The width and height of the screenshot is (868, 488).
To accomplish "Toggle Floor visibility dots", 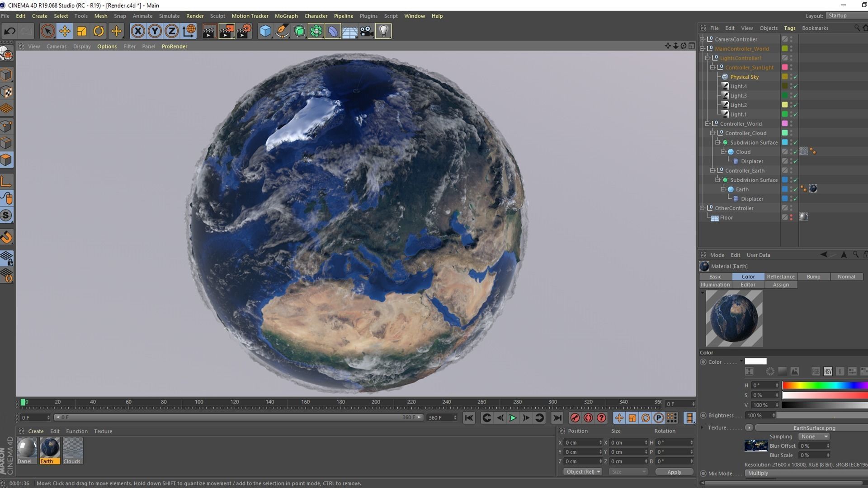I will (x=791, y=217).
